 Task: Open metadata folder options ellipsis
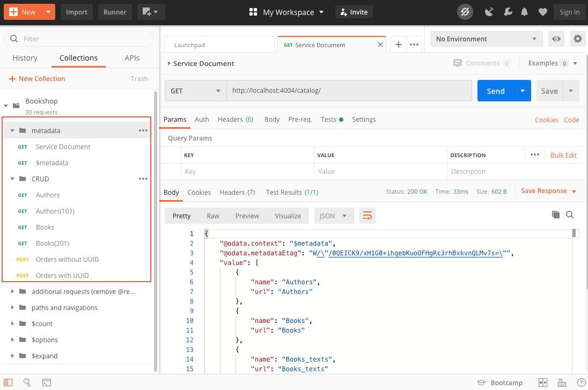[x=143, y=130]
